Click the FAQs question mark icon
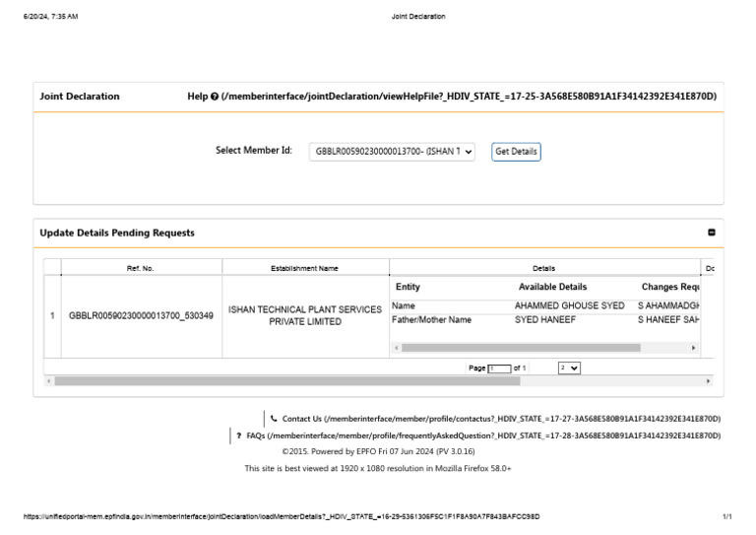This screenshot has width=756, height=535. (x=238, y=435)
